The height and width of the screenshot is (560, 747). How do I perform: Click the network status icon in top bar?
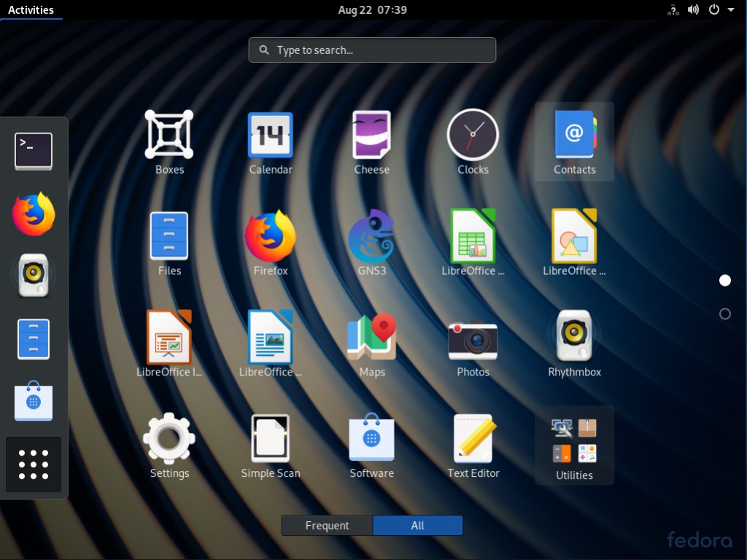[x=673, y=10]
